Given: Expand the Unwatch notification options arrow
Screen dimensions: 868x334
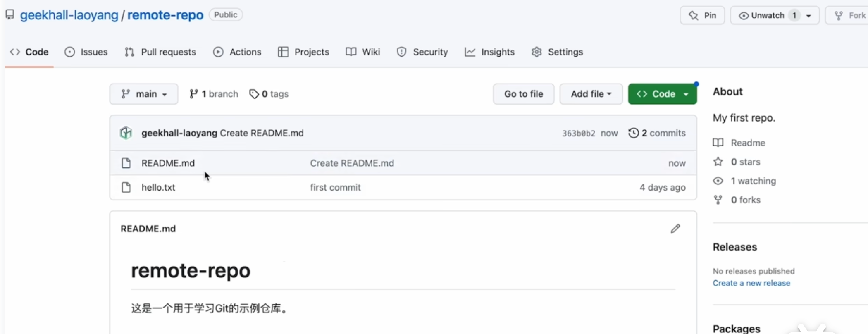Looking at the screenshot, I should tap(809, 16).
